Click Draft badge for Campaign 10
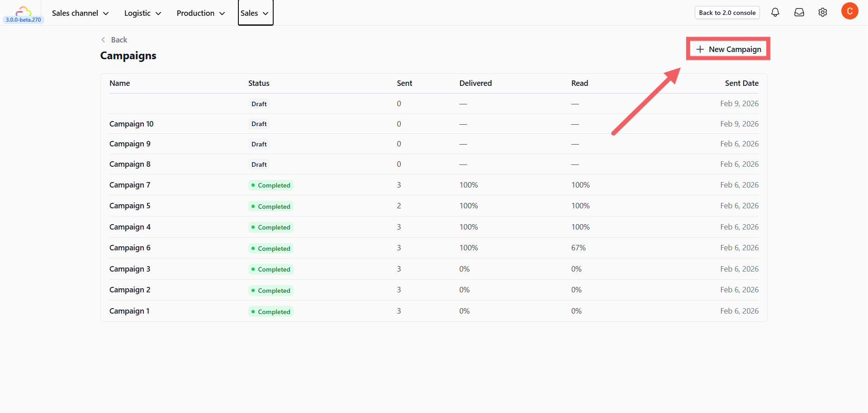 (x=259, y=124)
